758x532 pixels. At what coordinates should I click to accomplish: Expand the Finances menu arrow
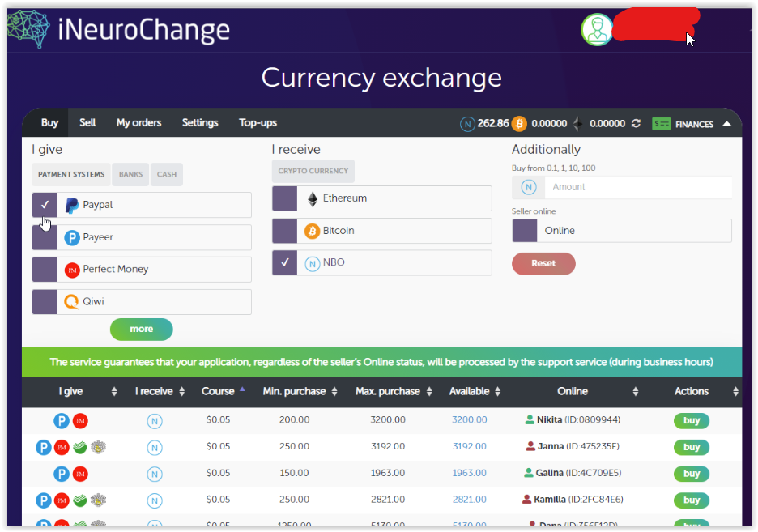click(726, 124)
